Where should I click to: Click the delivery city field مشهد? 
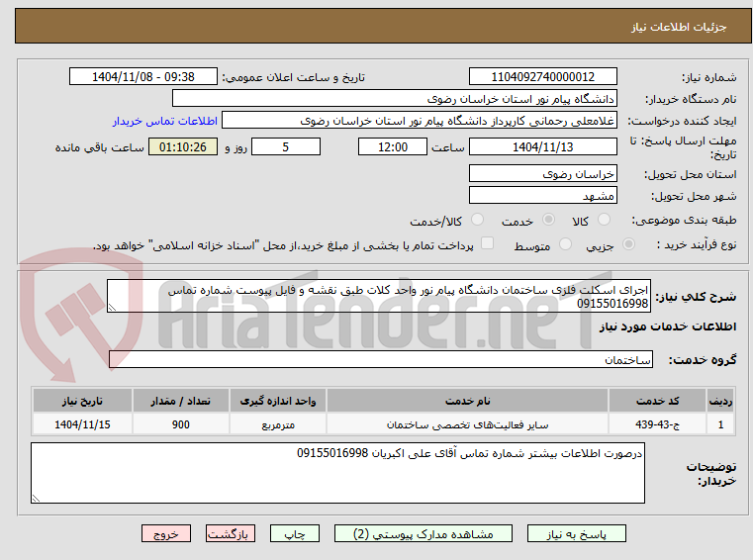point(542,196)
